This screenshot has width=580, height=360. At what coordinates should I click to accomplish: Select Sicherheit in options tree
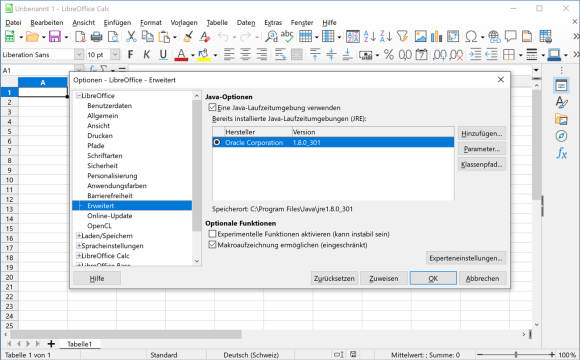click(x=102, y=165)
